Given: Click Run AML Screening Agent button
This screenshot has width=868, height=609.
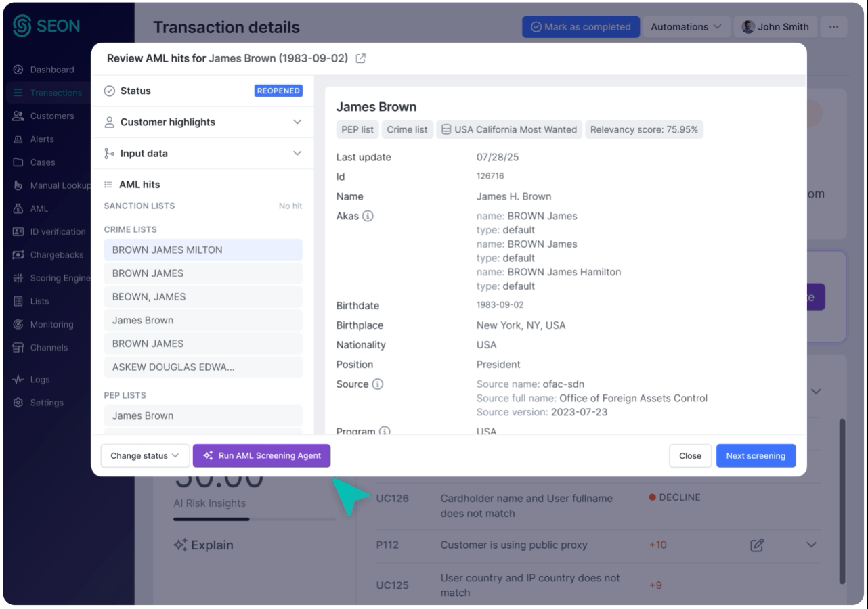Looking at the screenshot, I should [261, 456].
